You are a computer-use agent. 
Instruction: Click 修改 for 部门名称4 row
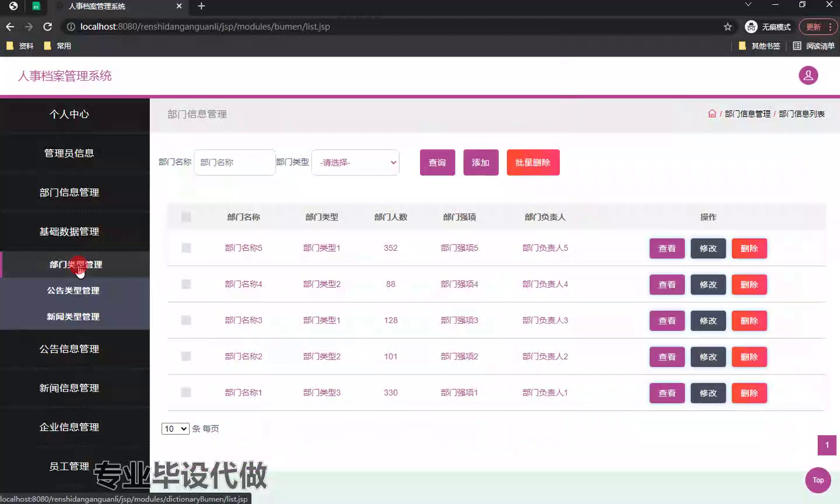(x=708, y=285)
